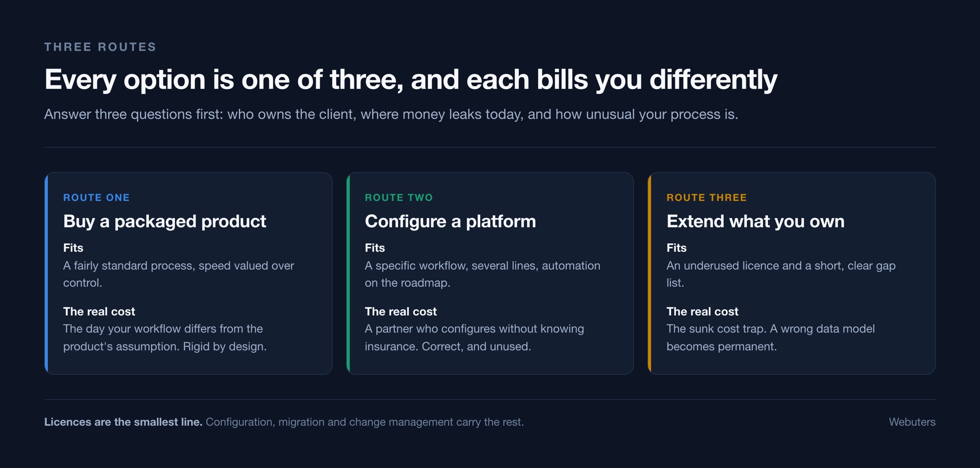Click the green accent bar on Route Two card
Screen dimensions: 980x468
coord(348,273)
